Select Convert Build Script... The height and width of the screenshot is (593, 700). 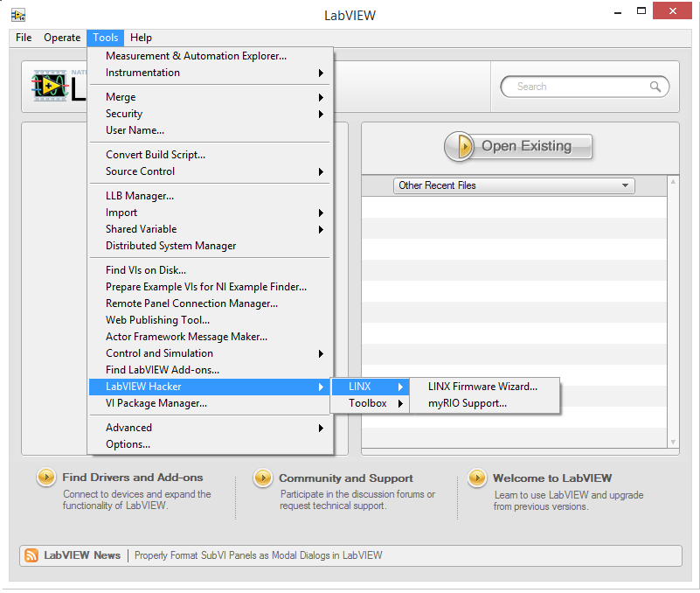click(x=210, y=155)
